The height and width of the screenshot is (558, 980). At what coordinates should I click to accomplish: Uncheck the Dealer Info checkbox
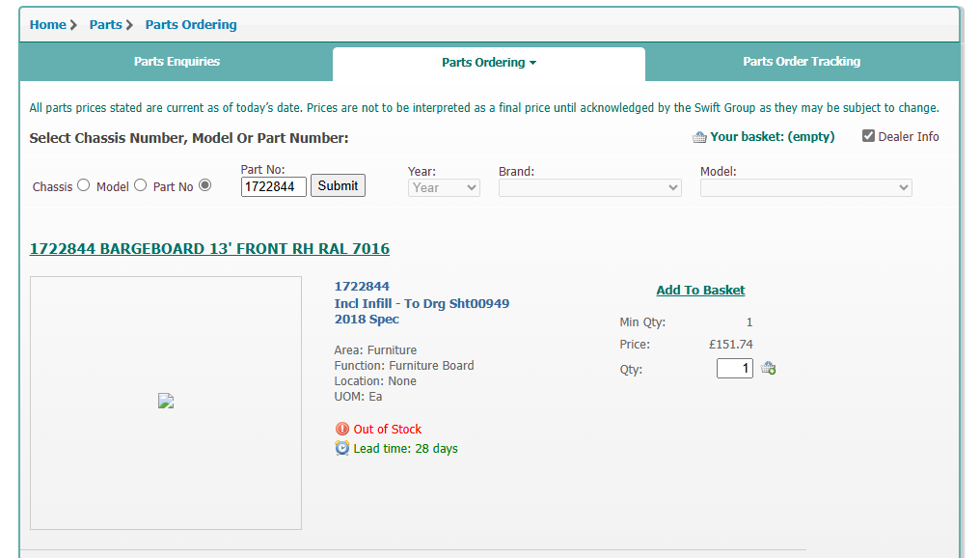(868, 136)
